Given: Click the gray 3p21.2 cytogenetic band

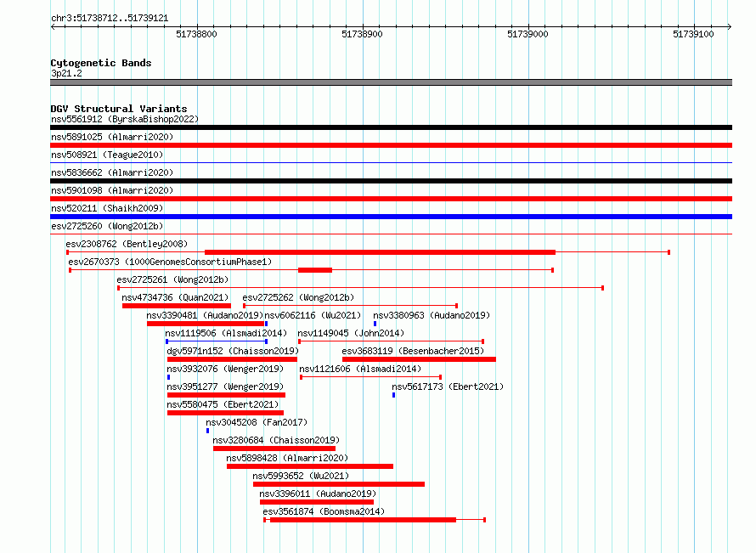Looking at the screenshot, I should coord(391,82).
